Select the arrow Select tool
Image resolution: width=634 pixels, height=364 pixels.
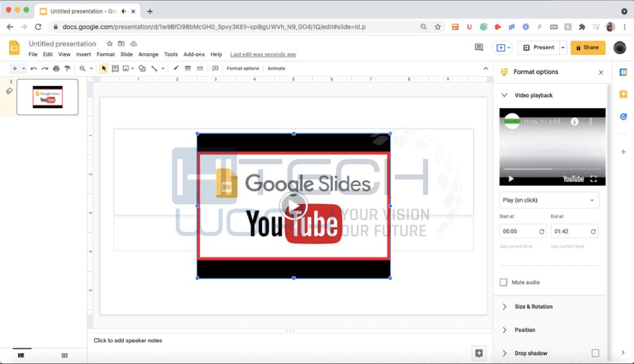click(x=104, y=68)
